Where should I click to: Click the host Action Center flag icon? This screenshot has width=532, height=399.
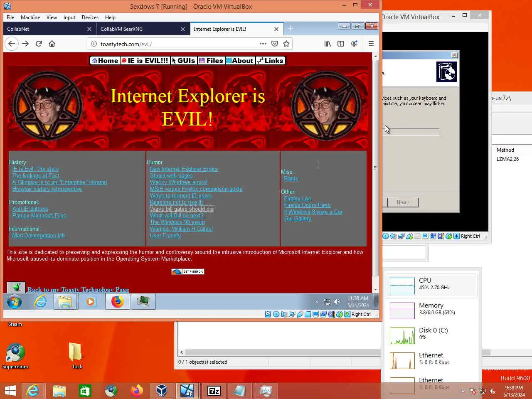(473, 391)
